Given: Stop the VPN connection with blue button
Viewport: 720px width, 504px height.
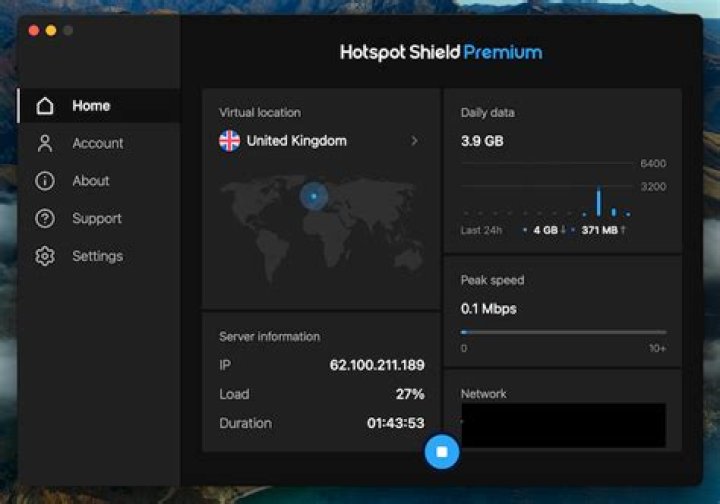Looking at the screenshot, I should pyautogui.click(x=441, y=451).
